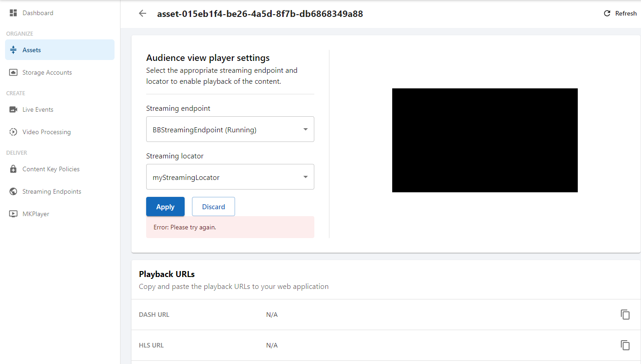Select the asset ID title text

(260, 14)
